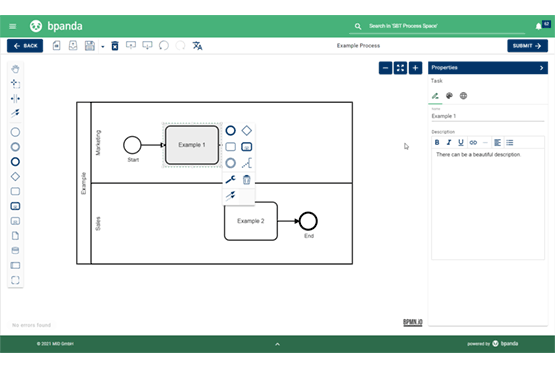Zoom out with the minus button
The height and width of the screenshot is (369, 555).
click(x=385, y=68)
